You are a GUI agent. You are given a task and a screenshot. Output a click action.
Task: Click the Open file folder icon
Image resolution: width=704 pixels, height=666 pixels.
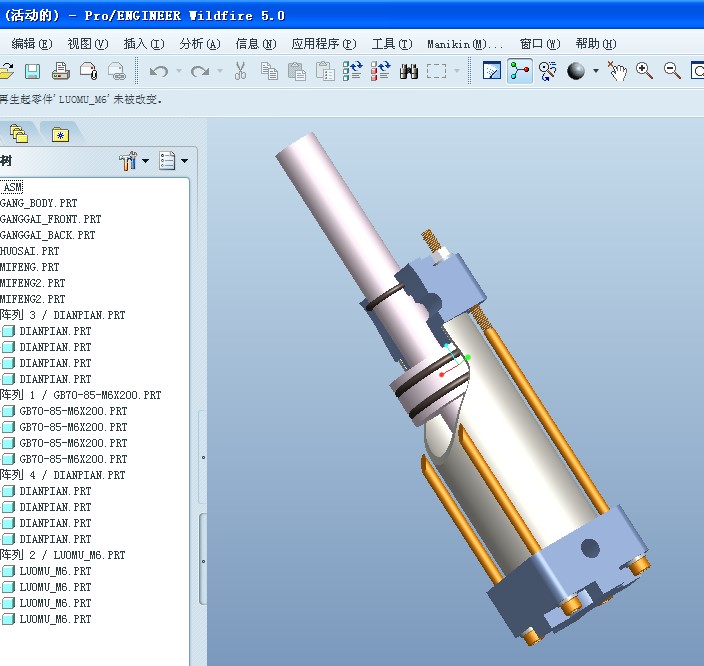click(x=6, y=71)
